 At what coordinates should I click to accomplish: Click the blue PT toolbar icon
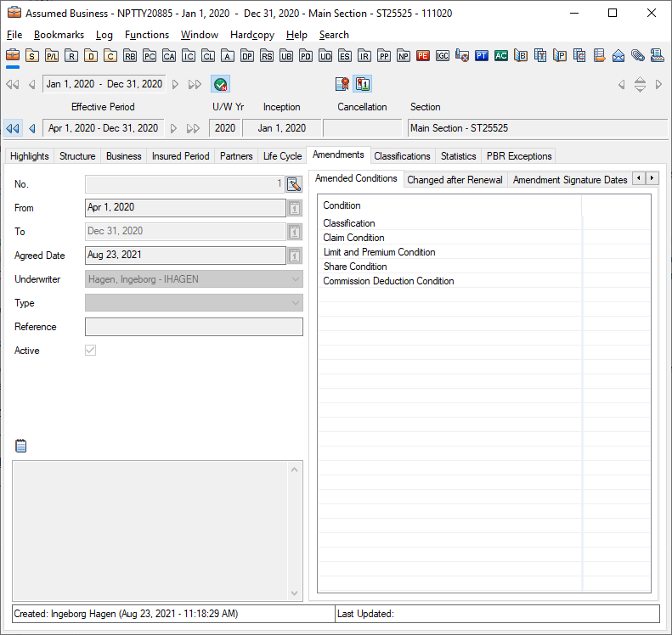point(482,56)
